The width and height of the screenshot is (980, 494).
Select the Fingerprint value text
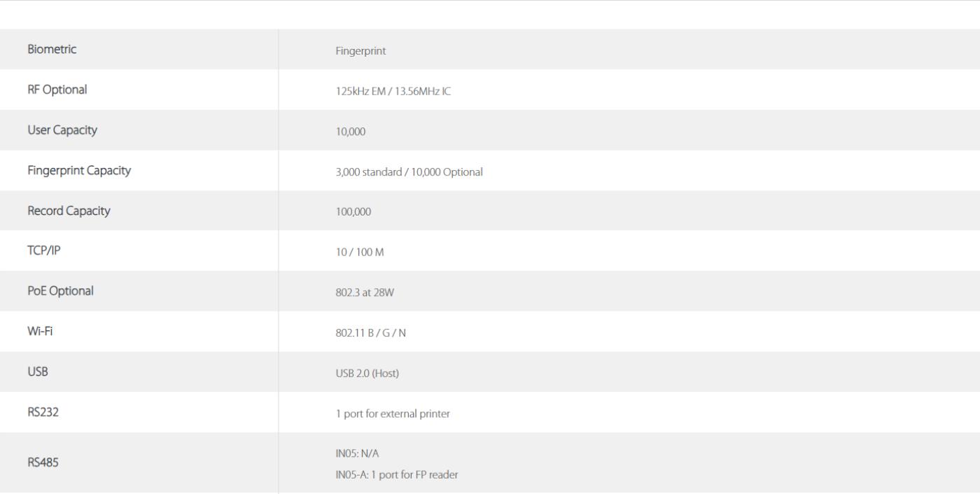pyautogui.click(x=360, y=51)
